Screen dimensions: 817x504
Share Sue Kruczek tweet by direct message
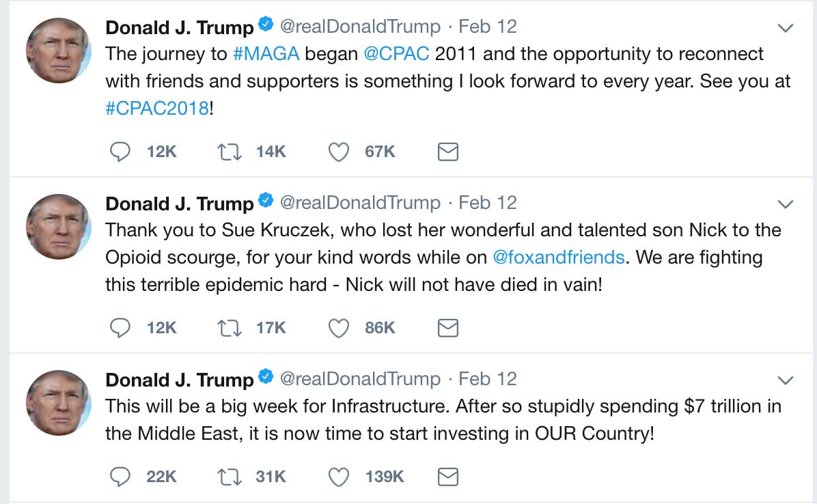pos(447,328)
